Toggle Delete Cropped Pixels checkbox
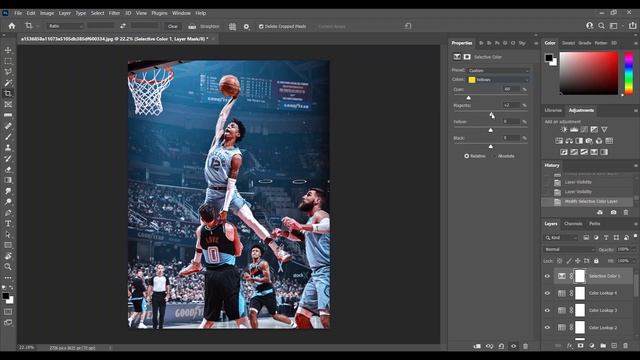 click(261, 27)
